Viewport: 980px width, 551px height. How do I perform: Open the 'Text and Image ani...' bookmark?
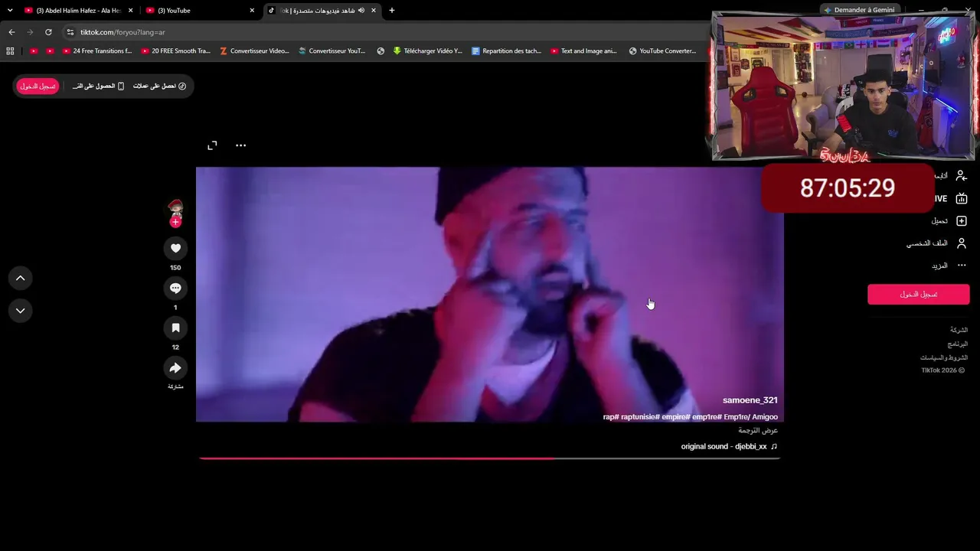[583, 51]
